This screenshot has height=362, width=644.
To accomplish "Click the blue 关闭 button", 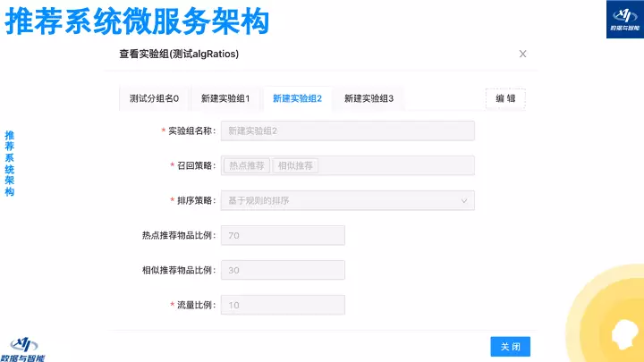I will click(x=511, y=347).
